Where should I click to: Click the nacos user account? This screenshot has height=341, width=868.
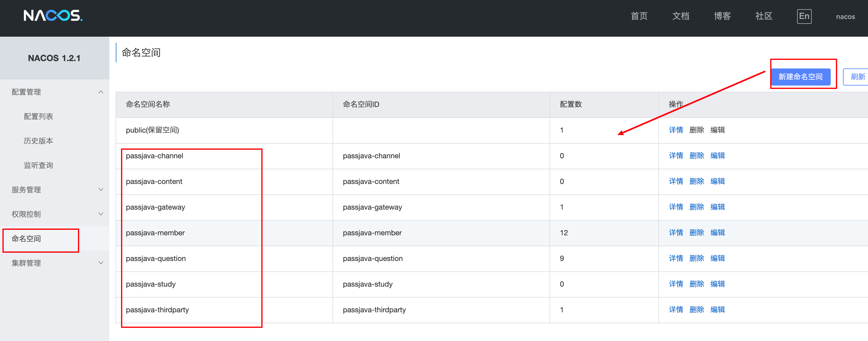pyautogui.click(x=845, y=16)
